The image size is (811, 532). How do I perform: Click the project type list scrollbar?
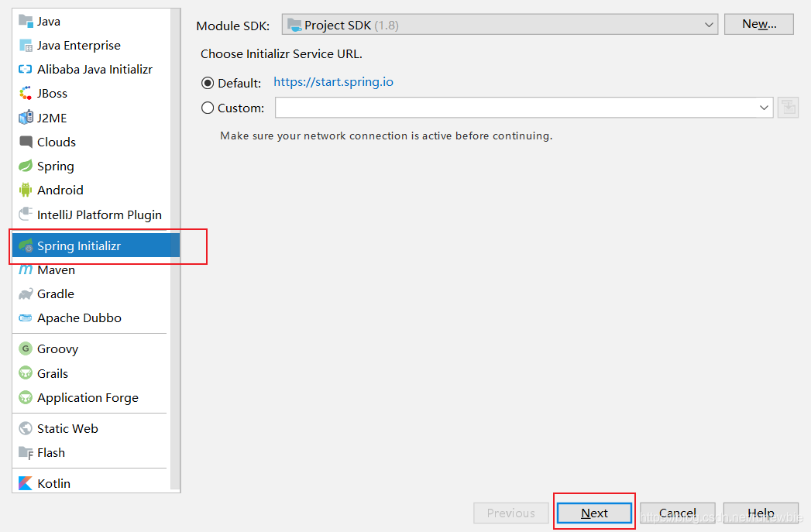coord(175,249)
